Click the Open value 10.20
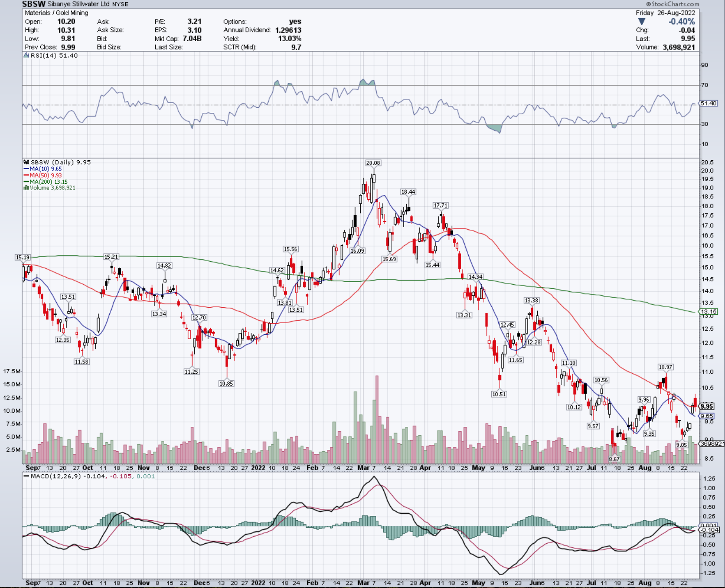Viewport: 725px width, 588px height. (66, 21)
